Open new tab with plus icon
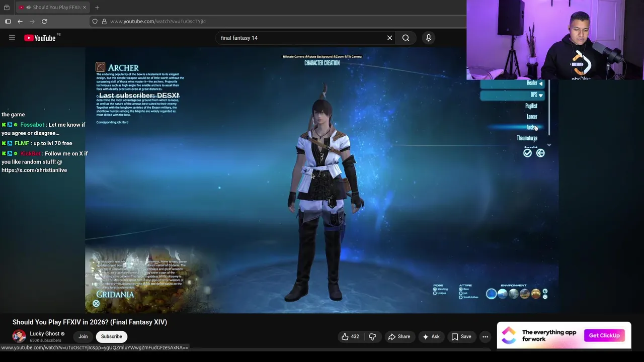 tap(97, 7)
